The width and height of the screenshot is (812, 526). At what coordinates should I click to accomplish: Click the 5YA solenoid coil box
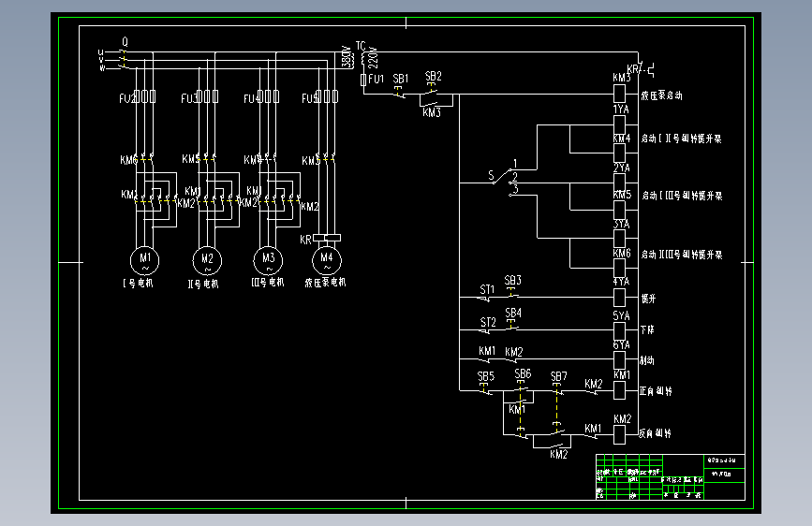[619, 330]
